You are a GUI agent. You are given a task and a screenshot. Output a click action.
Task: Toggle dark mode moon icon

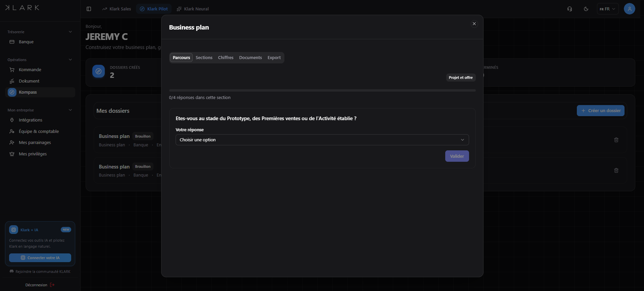pos(586,9)
